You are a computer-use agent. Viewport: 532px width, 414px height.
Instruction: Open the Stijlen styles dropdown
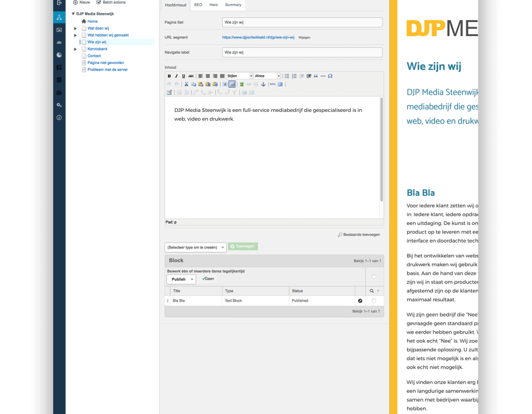[x=239, y=76]
